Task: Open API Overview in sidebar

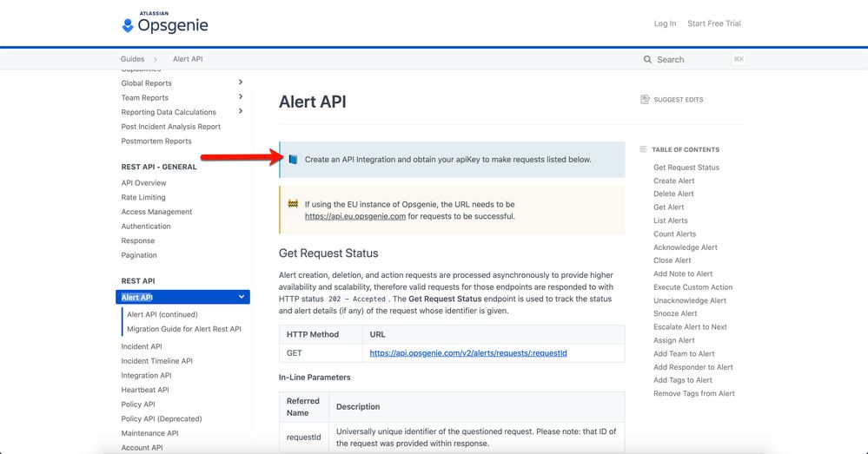Action: coord(143,183)
